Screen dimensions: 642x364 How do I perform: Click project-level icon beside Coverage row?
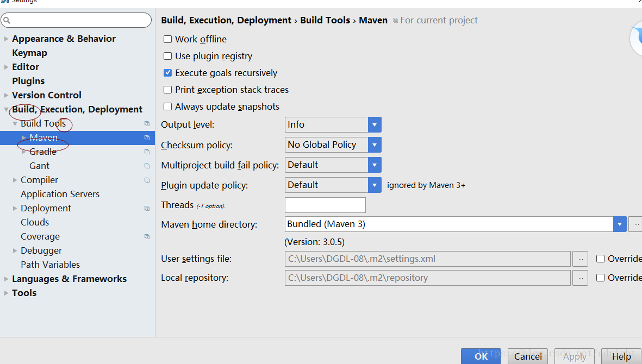click(147, 236)
